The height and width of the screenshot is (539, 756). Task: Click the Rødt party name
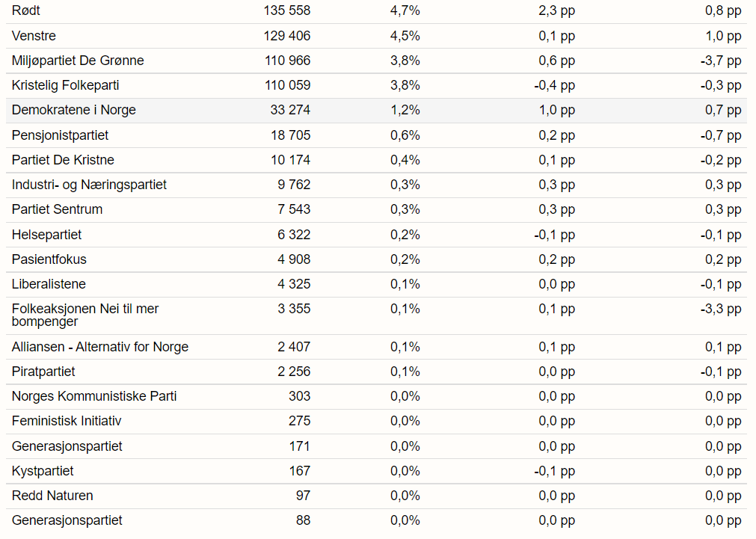coord(26,11)
